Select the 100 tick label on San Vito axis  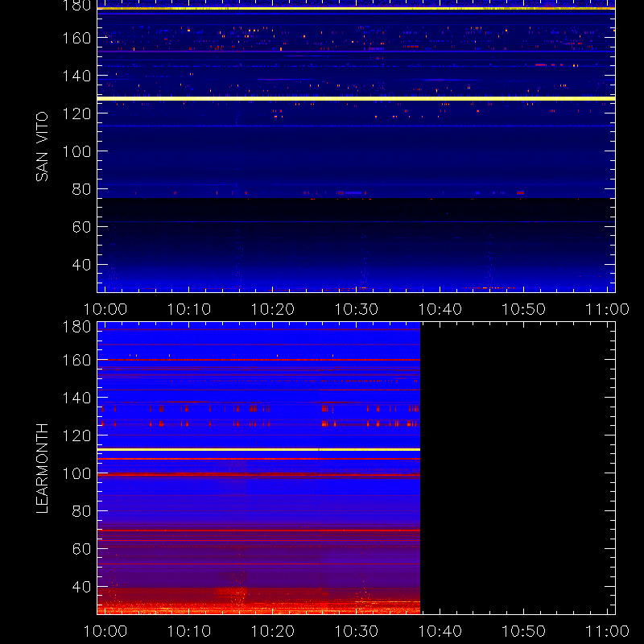tap(76, 151)
